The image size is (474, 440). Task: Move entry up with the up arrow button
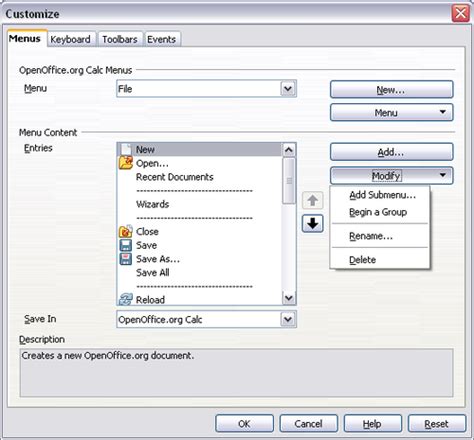[312, 200]
